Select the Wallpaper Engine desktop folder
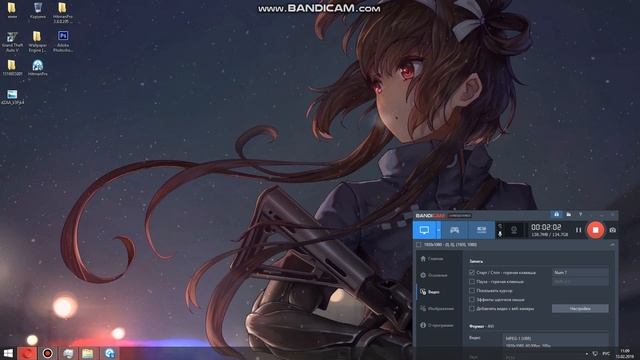 point(37,42)
